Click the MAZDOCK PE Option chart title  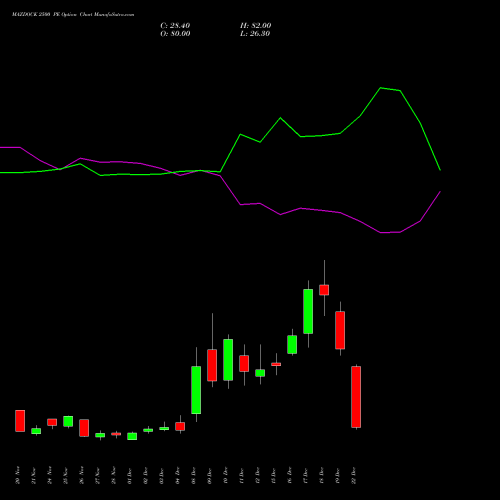73,15
